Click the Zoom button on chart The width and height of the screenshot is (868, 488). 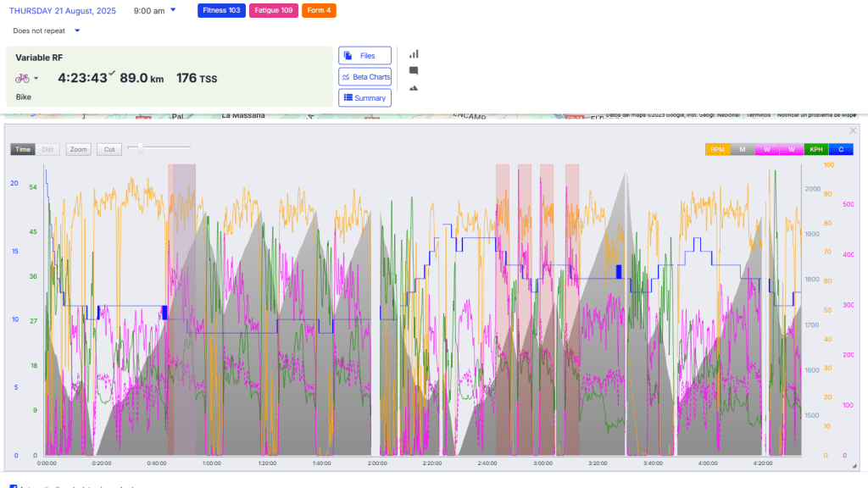coord(79,149)
